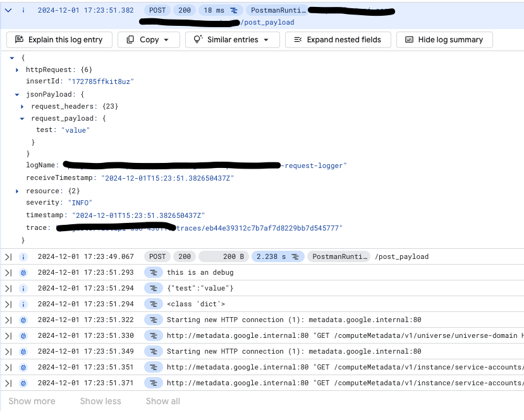This screenshot has height=420, width=524.
Task: Click trace icon on the <class 'dict'> row
Action: tap(153, 304)
